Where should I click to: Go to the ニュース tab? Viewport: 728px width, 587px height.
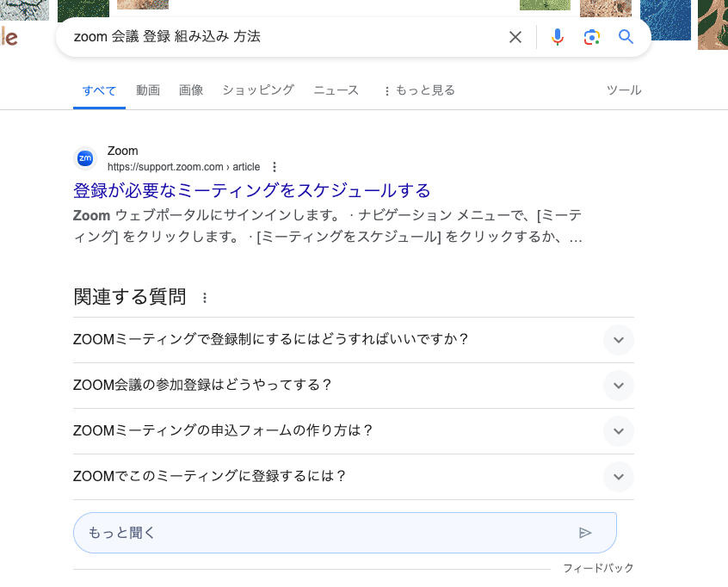tap(336, 90)
